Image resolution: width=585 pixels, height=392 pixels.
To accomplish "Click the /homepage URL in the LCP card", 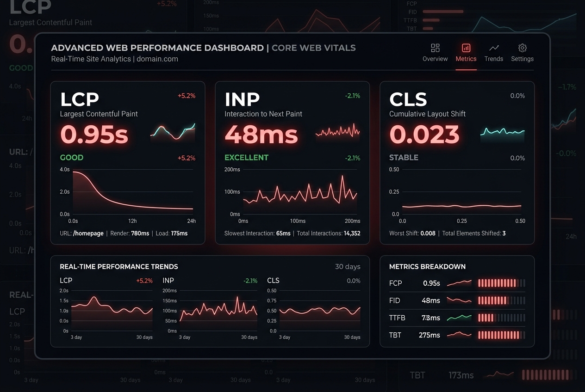I will (88, 233).
